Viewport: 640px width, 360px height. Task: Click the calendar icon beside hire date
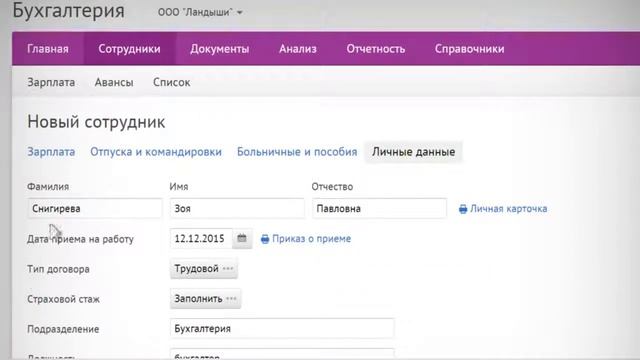click(x=242, y=238)
